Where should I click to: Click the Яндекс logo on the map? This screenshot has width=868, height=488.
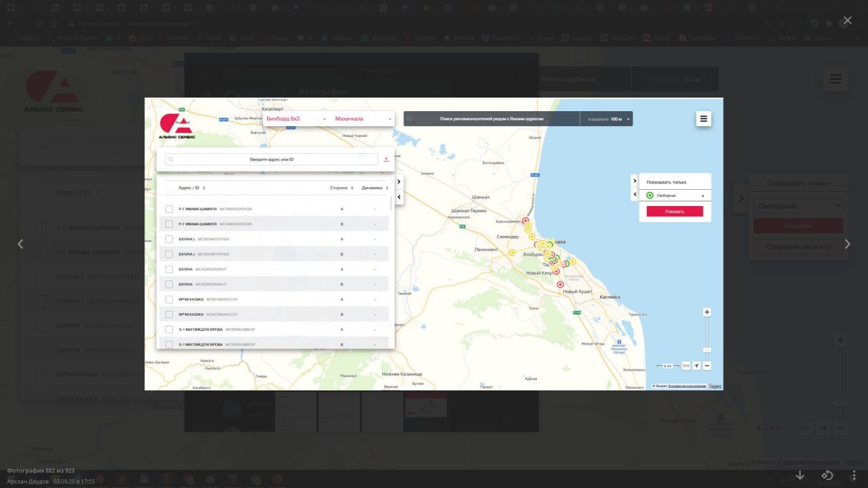pos(715,386)
